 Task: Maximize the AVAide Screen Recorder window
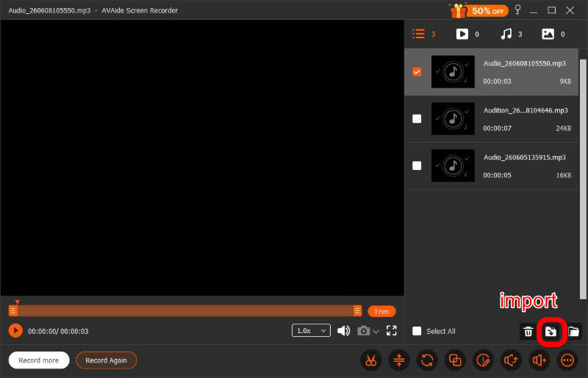point(552,10)
